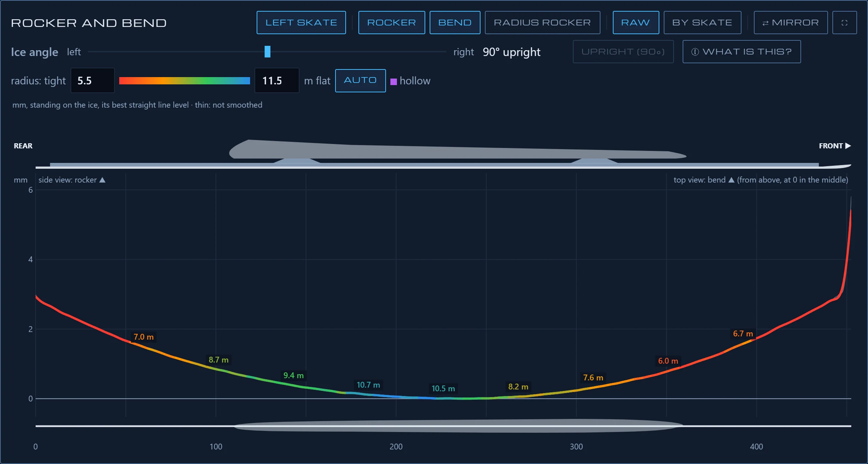The width and height of the screenshot is (868, 464).
Task: Click the 7.6 m radius label
Action: [593, 377]
